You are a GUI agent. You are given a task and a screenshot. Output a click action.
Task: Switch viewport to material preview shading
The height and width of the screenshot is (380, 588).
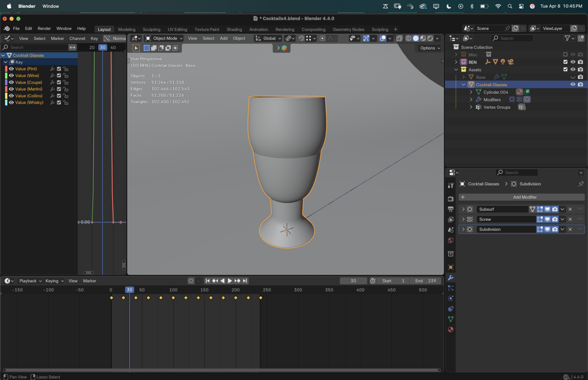423,39
